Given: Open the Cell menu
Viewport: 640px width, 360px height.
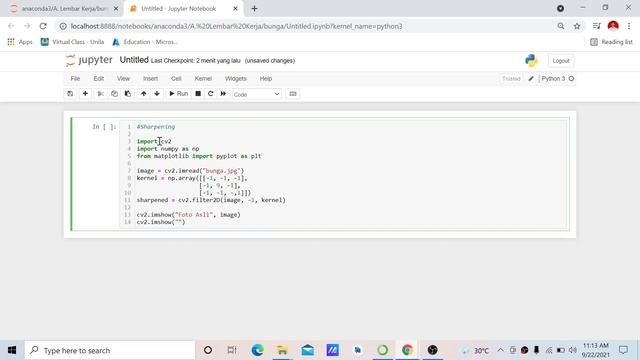Looking at the screenshot, I should pos(176,79).
